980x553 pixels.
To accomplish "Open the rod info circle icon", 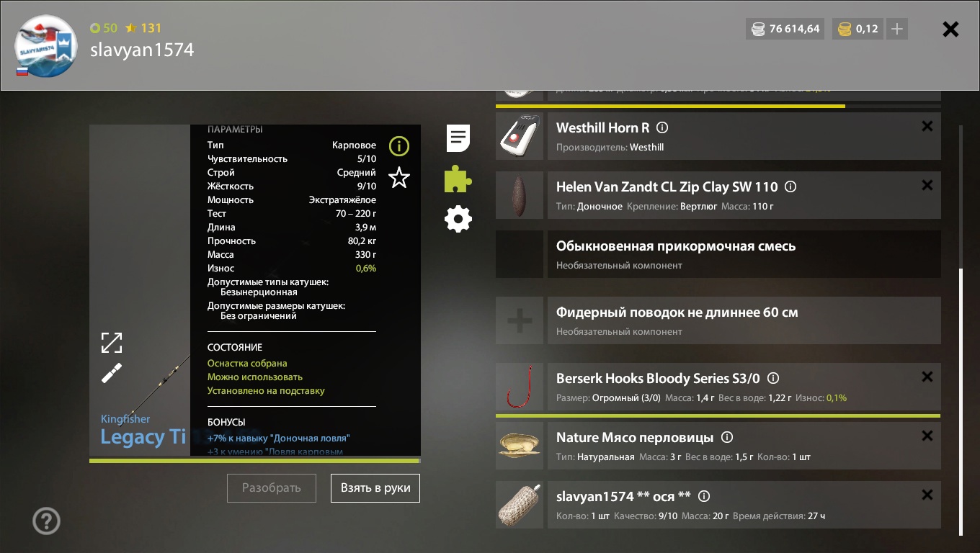I will pyautogui.click(x=398, y=147).
